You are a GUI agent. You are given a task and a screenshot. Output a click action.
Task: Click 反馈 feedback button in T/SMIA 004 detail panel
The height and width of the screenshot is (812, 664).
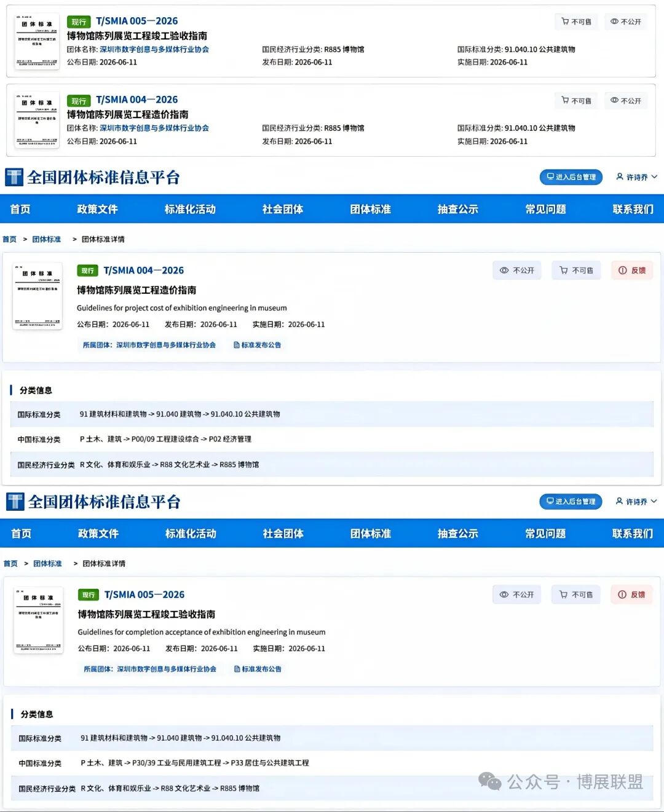click(632, 270)
